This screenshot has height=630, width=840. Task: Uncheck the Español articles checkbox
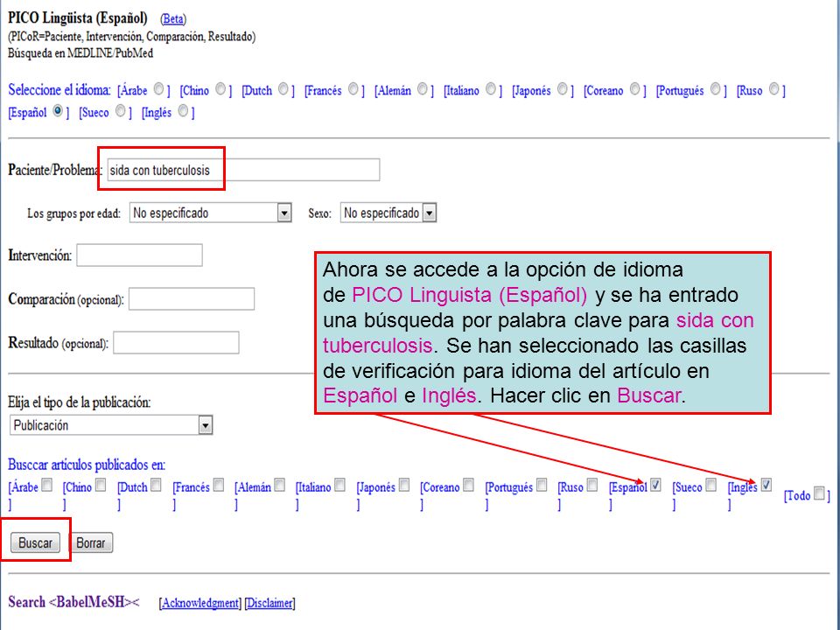click(655, 485)
